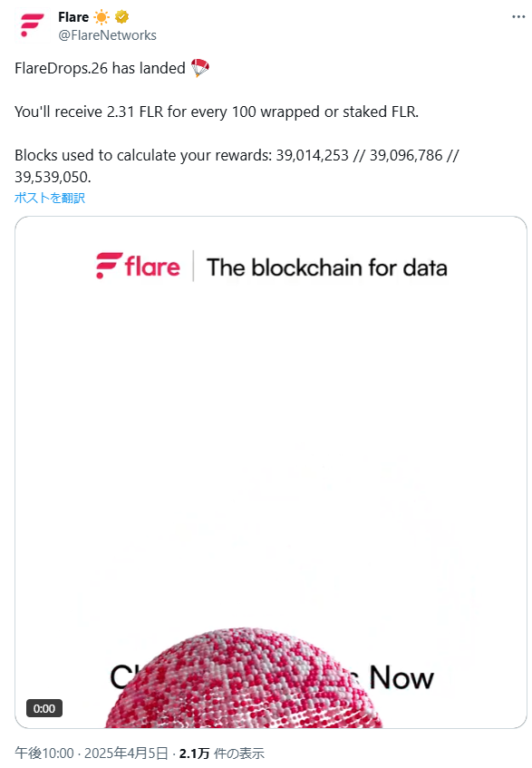Image resolution: width=532 pixels, height=768 pixels.
Task: Click the 2.1万 件の表示 view count
Action: click(222, 753)
